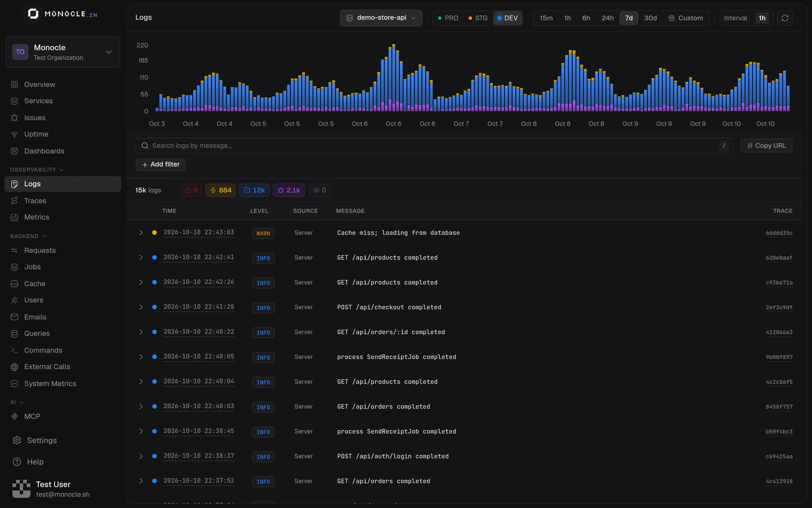Open the Uptime wifi icon

pyautogui.click(x=14, y=134)
